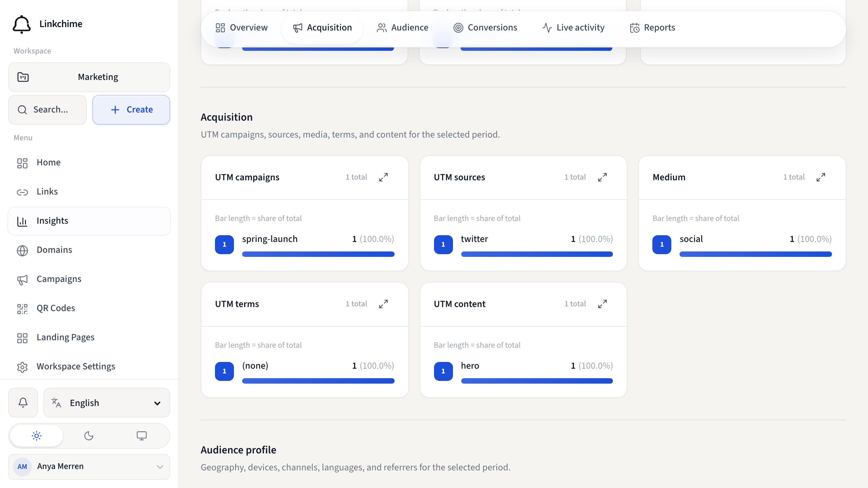868x488 pixels.
Task: Click the translate language icon
Action: pyautogui.click(x=56, y=403)
